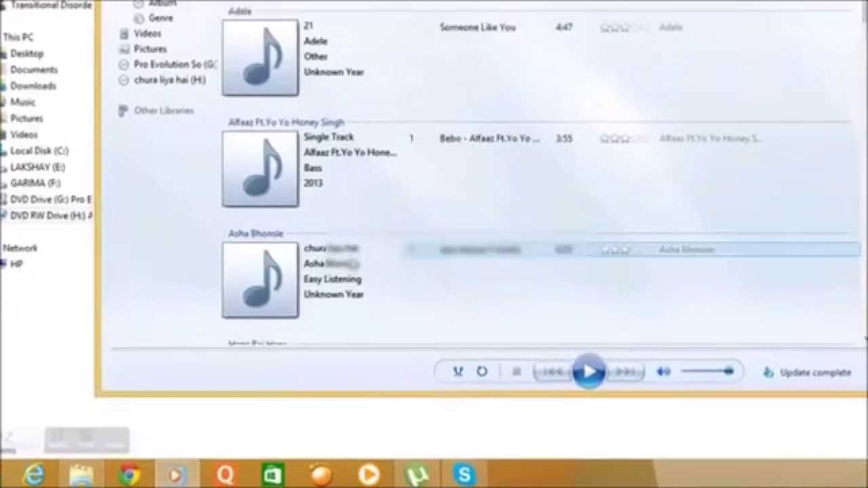Turn on shuffle in the playback bar
Screen dimensions: 868x488
pos(458,371)
